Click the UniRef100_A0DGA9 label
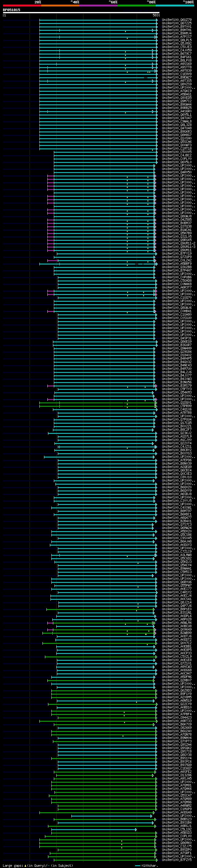The image size is (197, 868). (x=176, y=812)
